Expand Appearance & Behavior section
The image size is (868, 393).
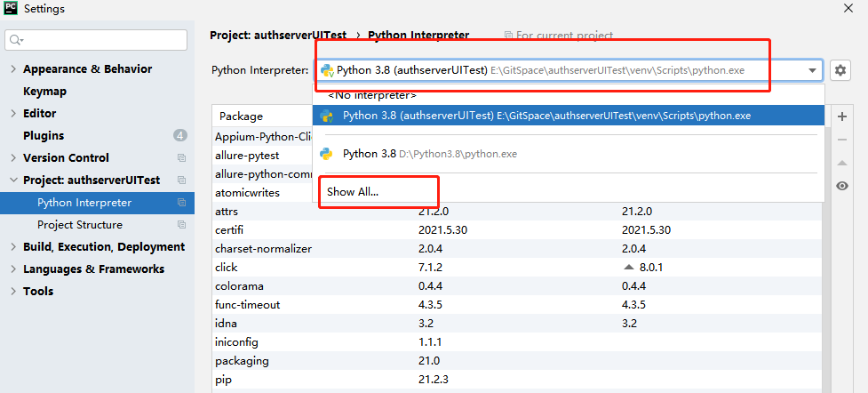click(x=14, y=69)
